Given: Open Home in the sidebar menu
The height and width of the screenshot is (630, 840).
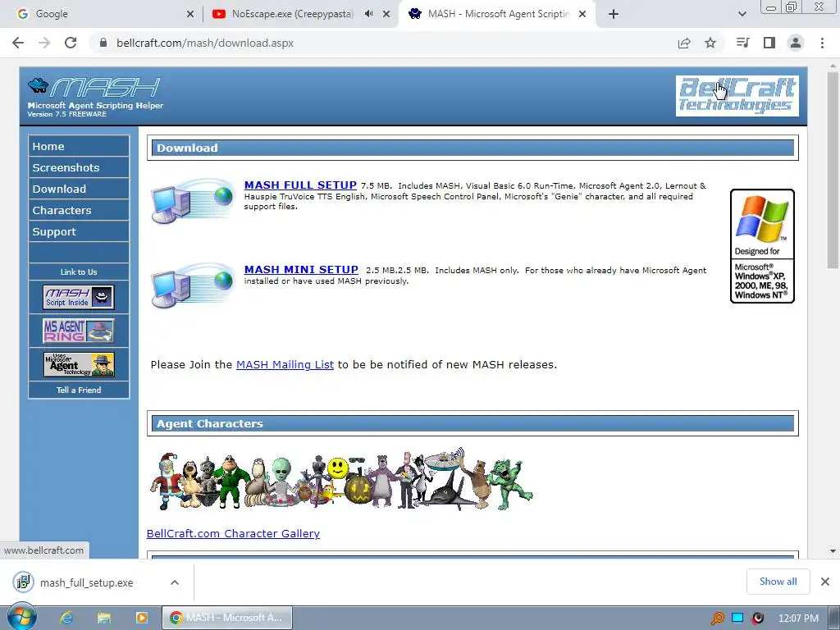Looking at the screenshot, I should (x=79, y=146).
